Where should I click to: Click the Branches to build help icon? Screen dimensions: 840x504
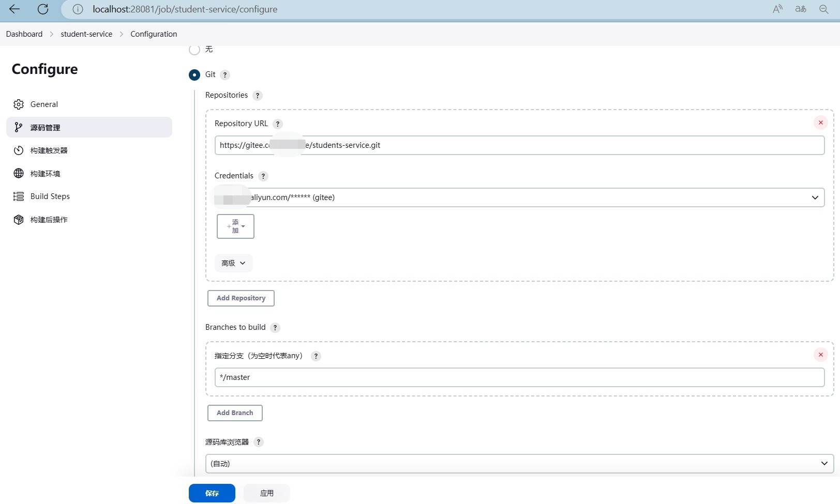point(275,327)
